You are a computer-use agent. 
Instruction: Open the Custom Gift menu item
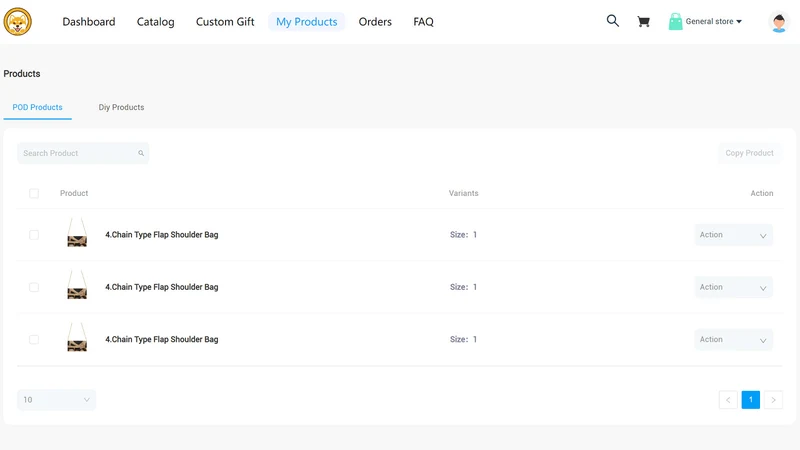(x=225, y=22)
